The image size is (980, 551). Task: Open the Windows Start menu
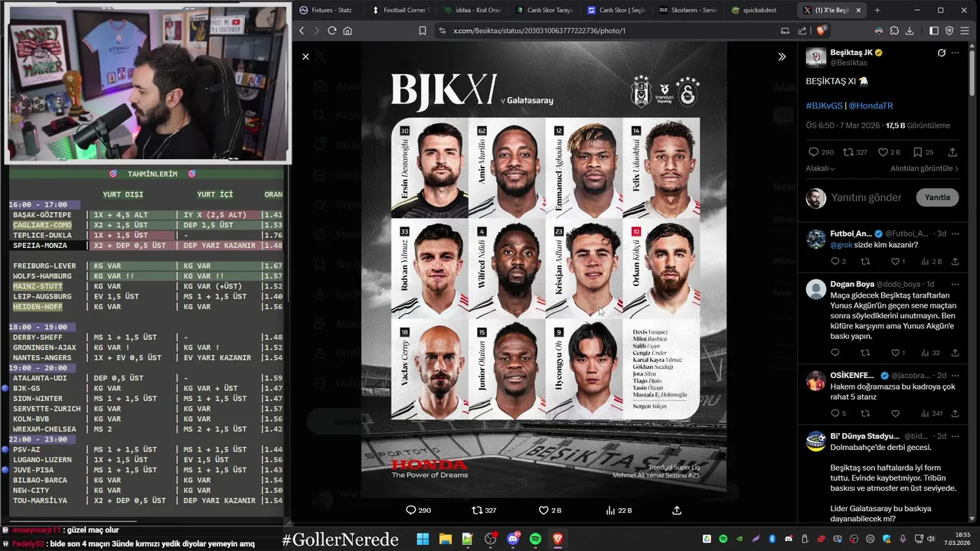click(423, 540)
